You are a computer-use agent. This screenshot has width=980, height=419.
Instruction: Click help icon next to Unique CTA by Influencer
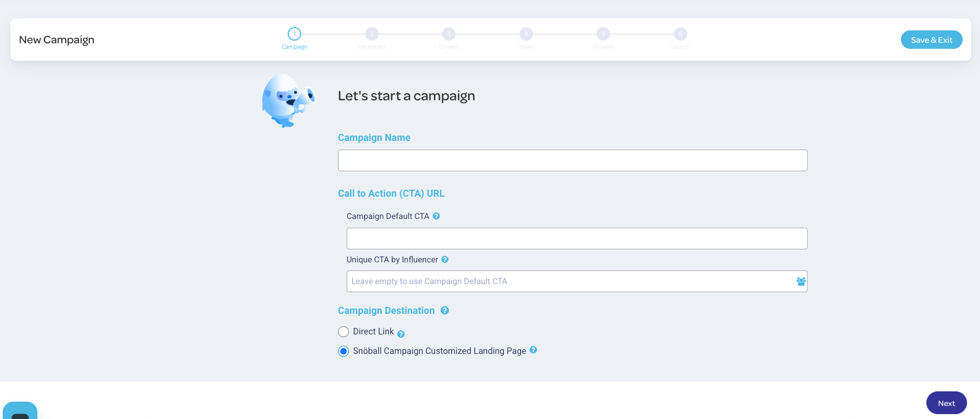[x=445, y=260]
